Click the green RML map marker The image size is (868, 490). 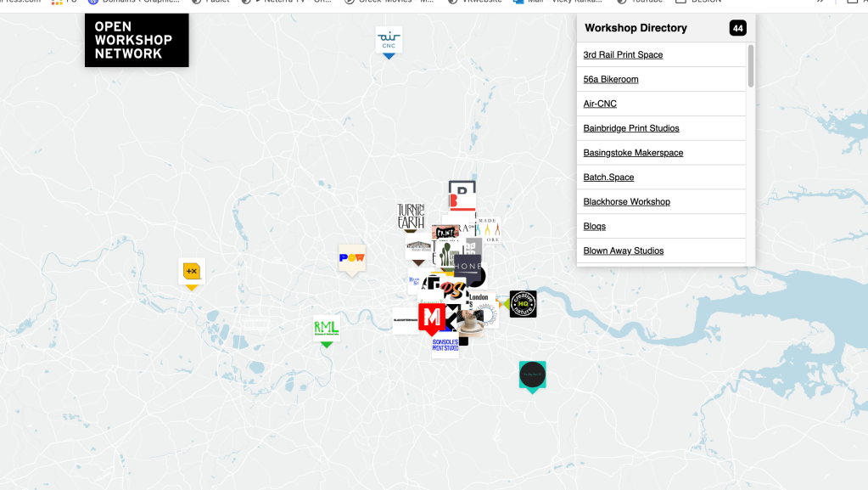(x=326, y=329)
